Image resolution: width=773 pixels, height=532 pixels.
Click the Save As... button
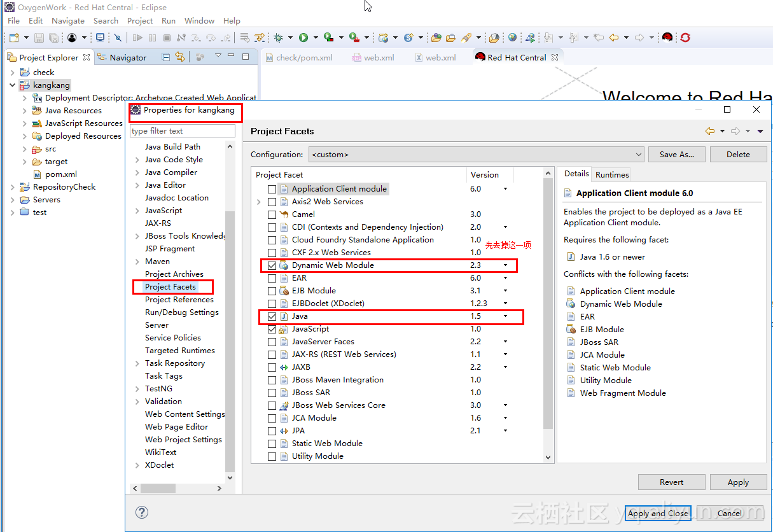(x=677, y=155)
